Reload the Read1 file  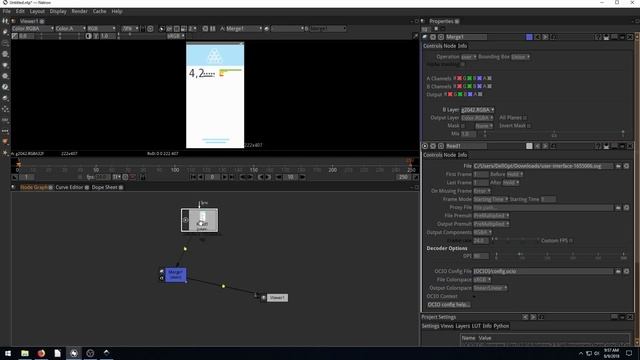pos(626,166)
